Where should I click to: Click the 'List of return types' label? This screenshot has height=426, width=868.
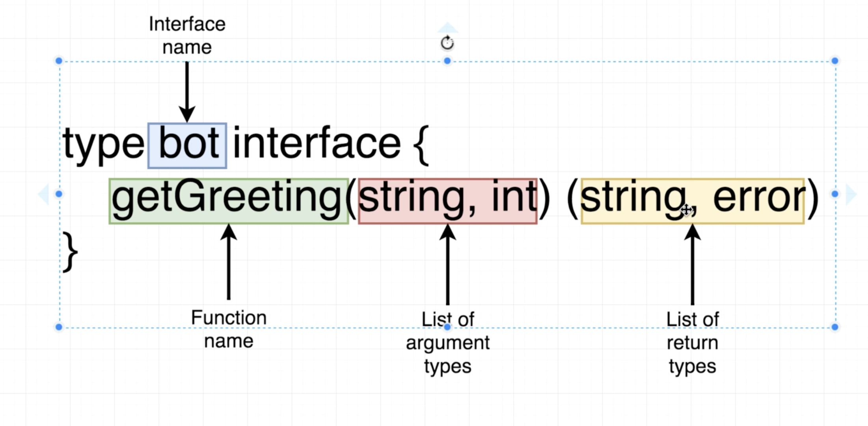coord(693,343)
